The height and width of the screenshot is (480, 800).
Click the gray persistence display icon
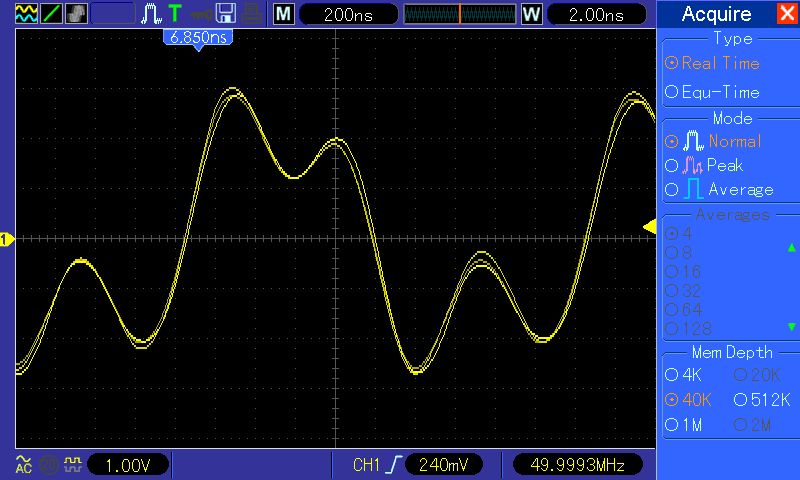[x=76, y=13]
